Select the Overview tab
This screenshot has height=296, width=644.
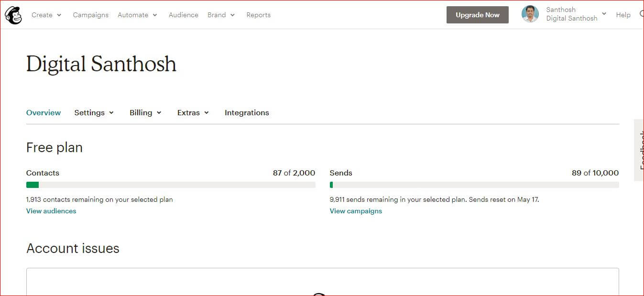pos(44,113)
